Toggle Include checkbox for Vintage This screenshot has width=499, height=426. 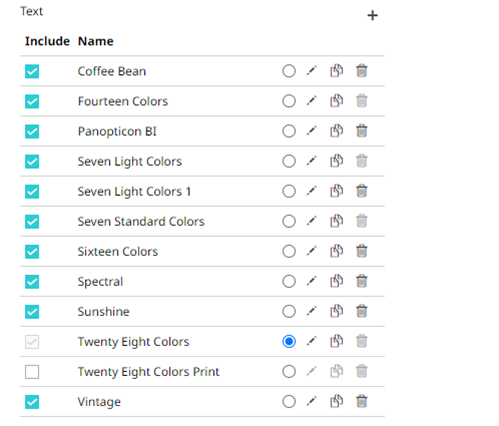tap(32, 402)
